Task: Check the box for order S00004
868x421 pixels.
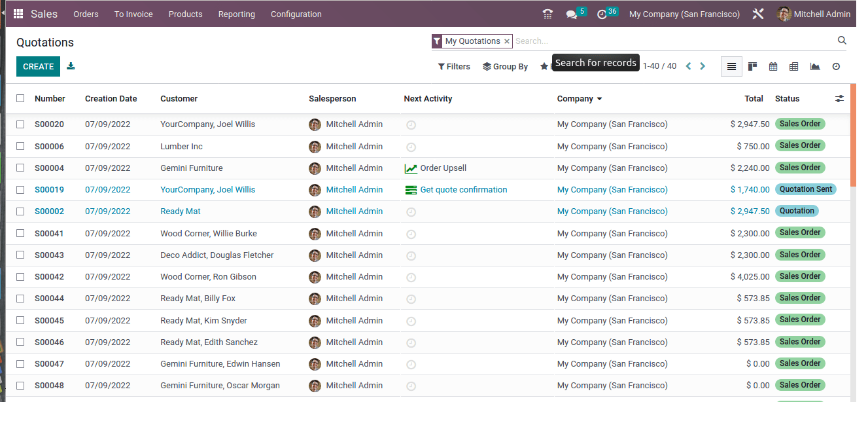Action: pyautogui.click(x=20, y=168)
